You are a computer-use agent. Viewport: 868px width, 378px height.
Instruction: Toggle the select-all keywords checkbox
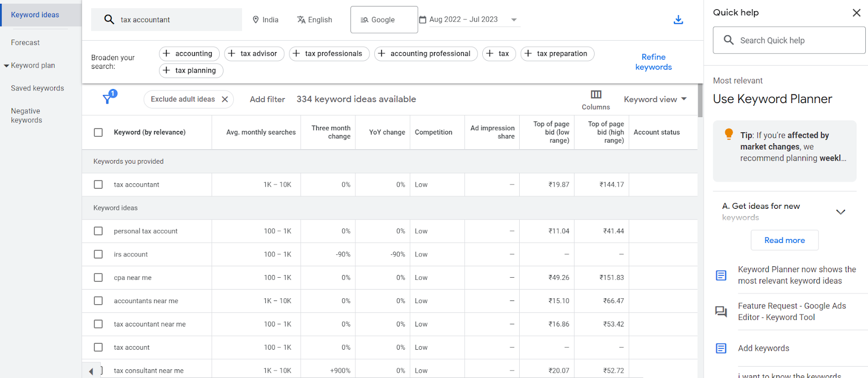point(98,132)
